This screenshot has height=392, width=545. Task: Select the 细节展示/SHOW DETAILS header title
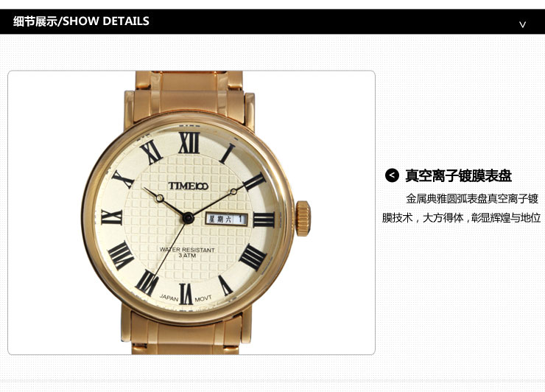pyautogui.click(x=81, y=21)
